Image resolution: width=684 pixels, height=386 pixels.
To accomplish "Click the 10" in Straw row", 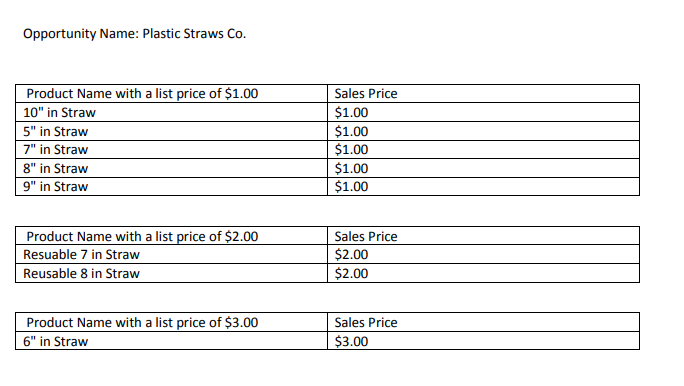I will coord(328,113).
